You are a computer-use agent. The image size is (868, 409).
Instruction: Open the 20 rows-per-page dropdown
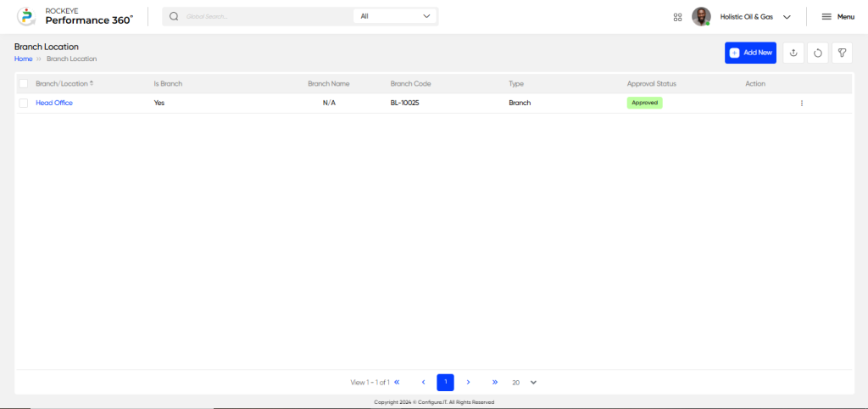[524, 383]
